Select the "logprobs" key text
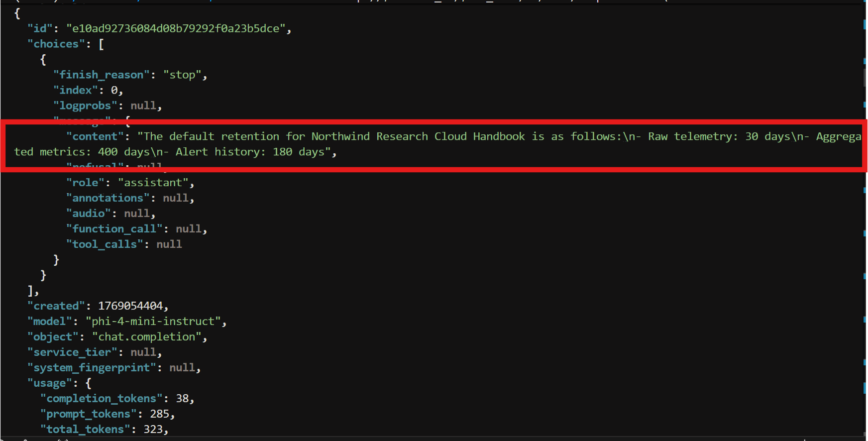Screen dimensions: 868x441 pyautogui.click(x=85, y=106)
